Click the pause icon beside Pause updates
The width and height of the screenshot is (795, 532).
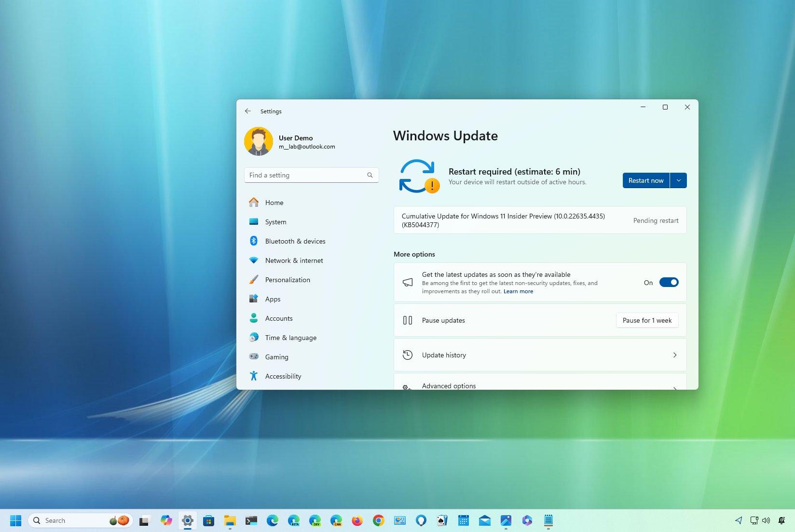click(x=408, y=320)
